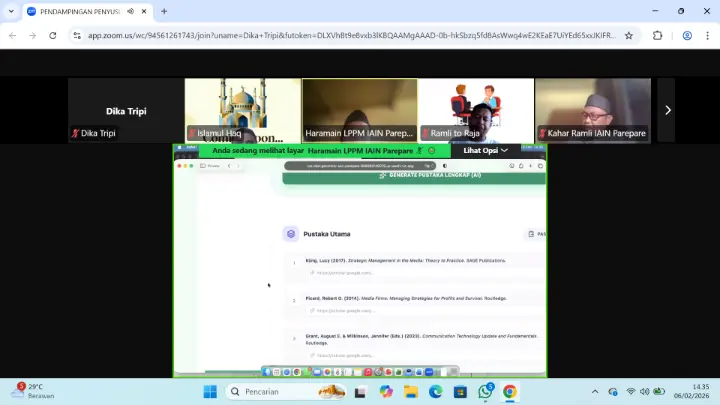Click the next participants arrow in gallery strip

(667, 110)
